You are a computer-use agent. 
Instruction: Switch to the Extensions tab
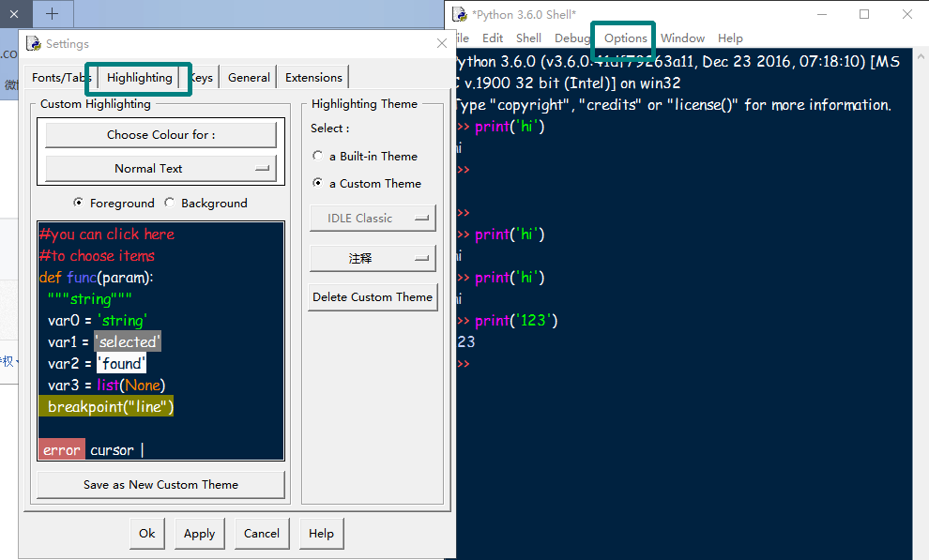coord(313,78)
